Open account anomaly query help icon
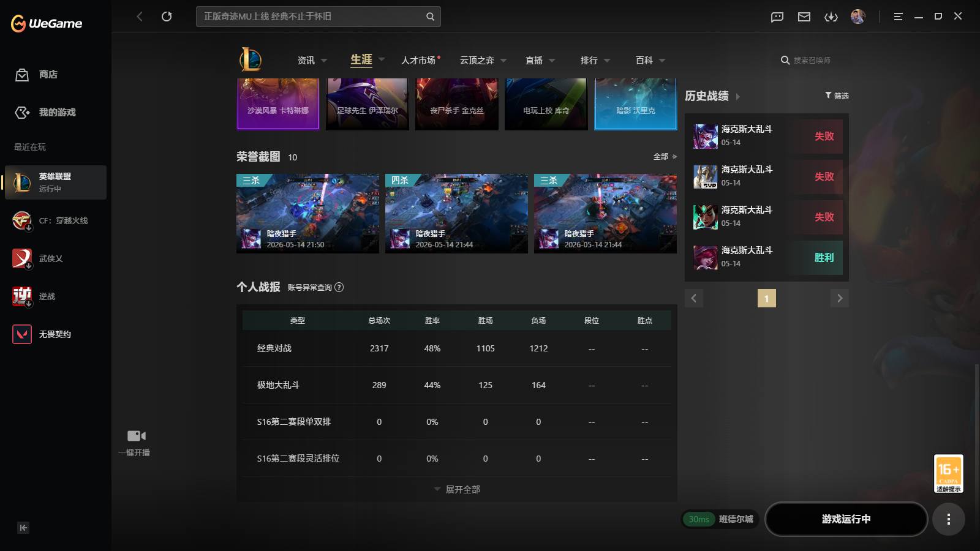Image resolution: width=980 pixels, height=551 pixels. [x=339, y=287]
